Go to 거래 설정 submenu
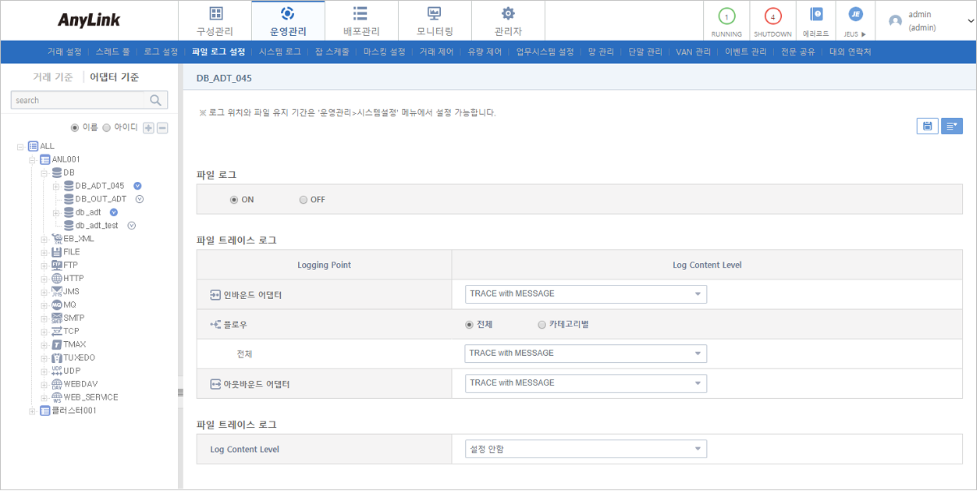Viewport: 980px width, 491px height. [x=64, y=52]
